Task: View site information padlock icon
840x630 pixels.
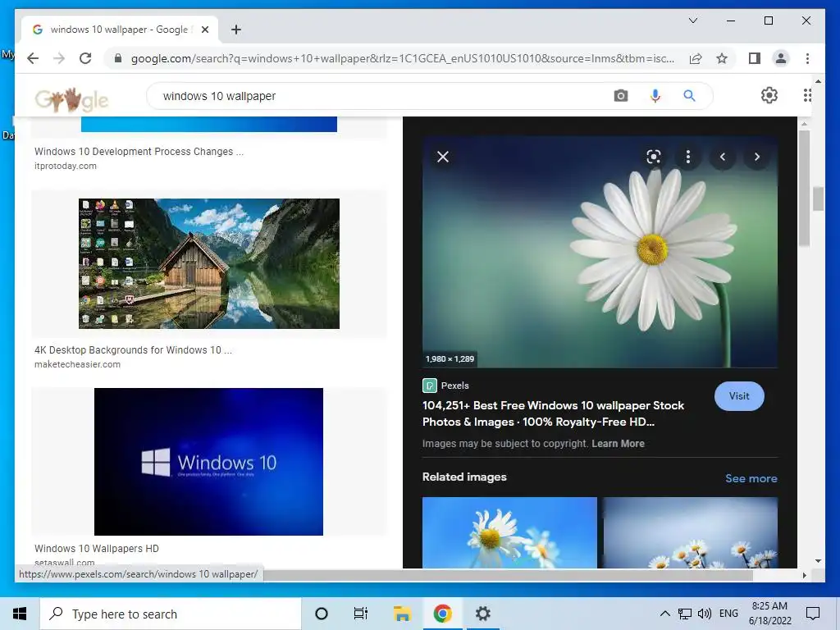Action: coord(118,58)
